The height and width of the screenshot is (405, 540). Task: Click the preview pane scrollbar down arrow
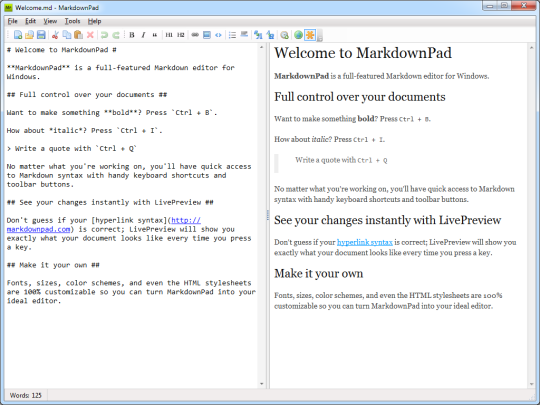coord(532,384)
